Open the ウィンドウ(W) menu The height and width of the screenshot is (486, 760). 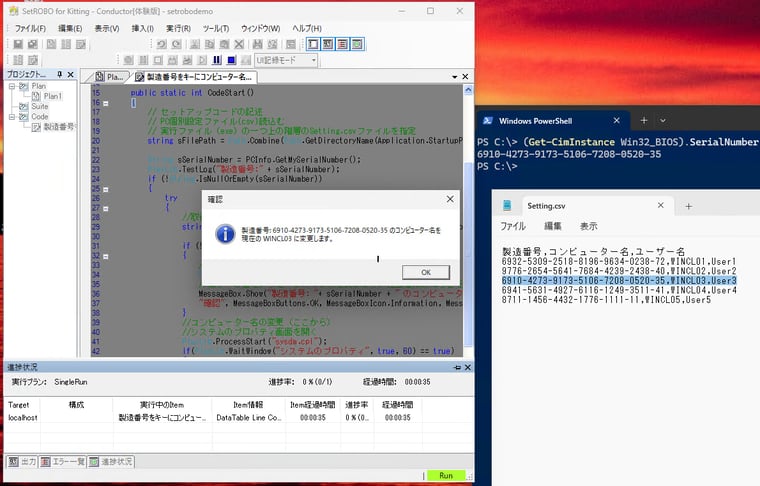260,29
